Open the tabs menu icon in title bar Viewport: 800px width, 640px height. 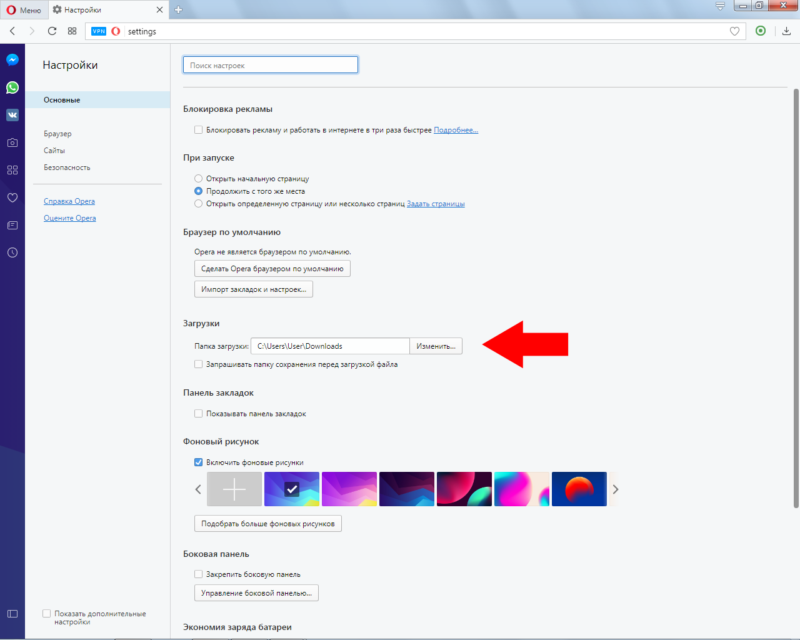click(x=720, y=6)
